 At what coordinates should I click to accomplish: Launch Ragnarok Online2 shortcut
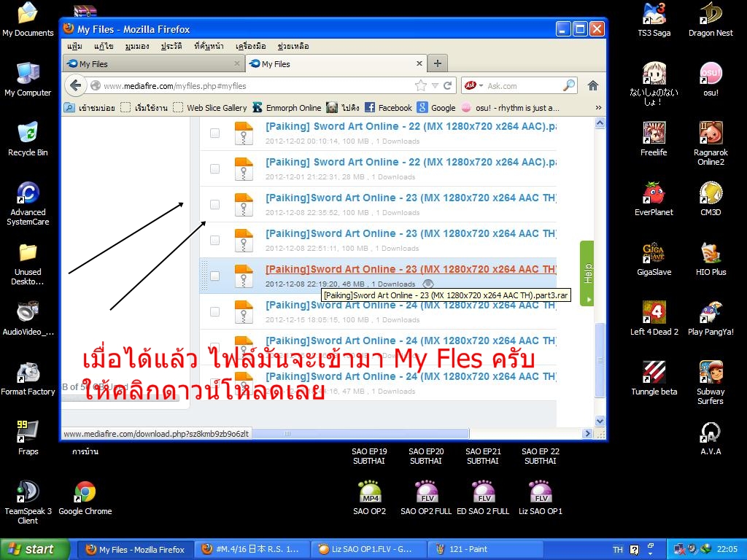(711, 144)
